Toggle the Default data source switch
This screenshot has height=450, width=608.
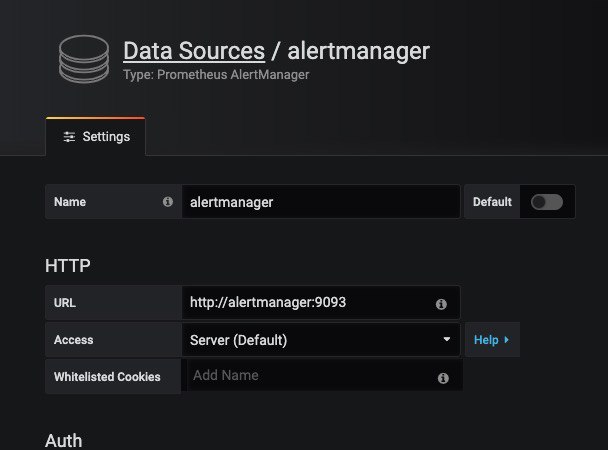[547, 202]
